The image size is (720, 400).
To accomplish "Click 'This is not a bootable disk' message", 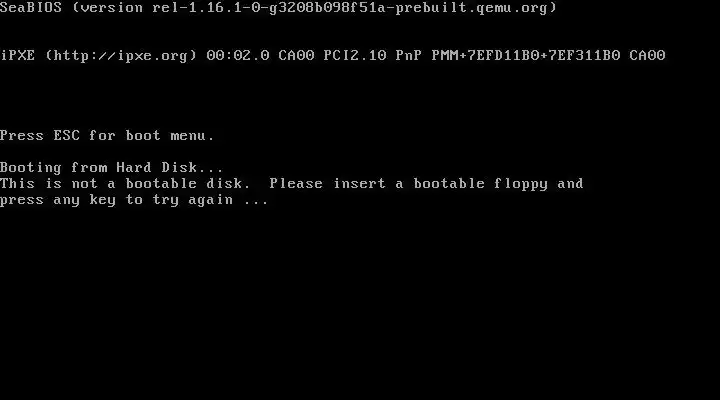I will [x=125, y=184].
